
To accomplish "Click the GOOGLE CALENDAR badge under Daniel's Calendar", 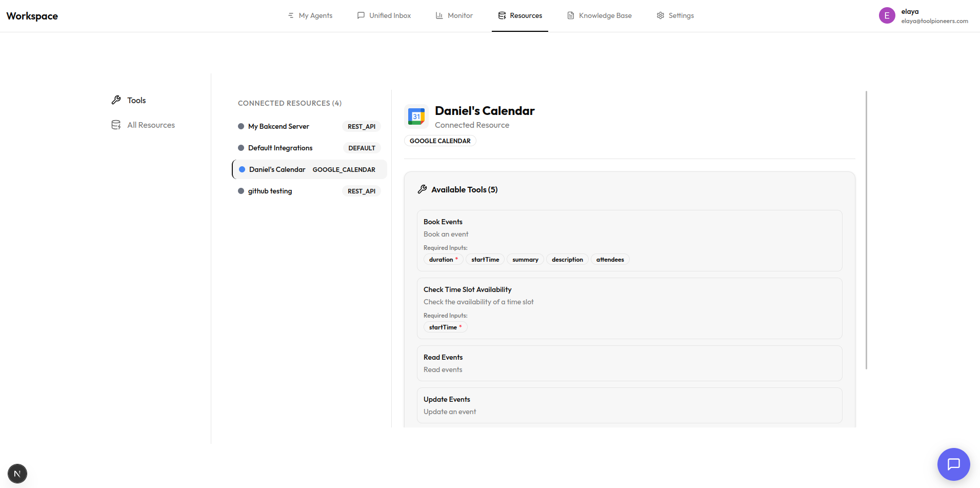I will (x=439, y=141).
